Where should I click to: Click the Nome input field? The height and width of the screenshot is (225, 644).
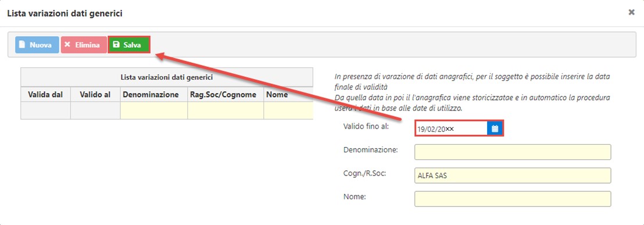click(513, 199)
